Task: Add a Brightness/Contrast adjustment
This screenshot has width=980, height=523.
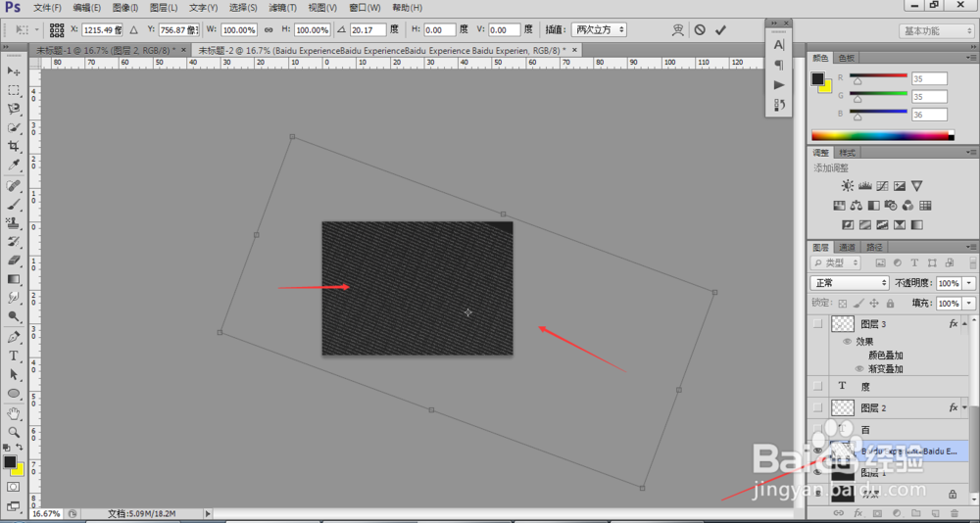Action: [847, 185]
